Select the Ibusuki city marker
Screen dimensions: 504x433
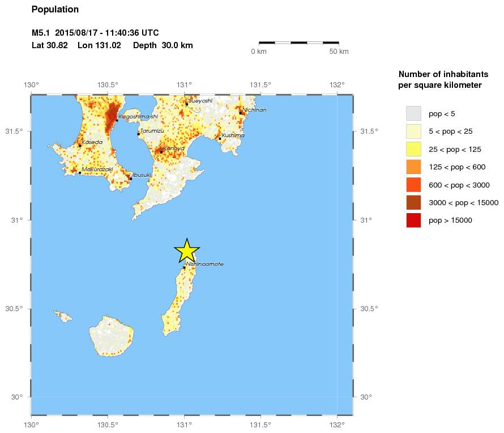pyautogui.click(x=130, y=179)
